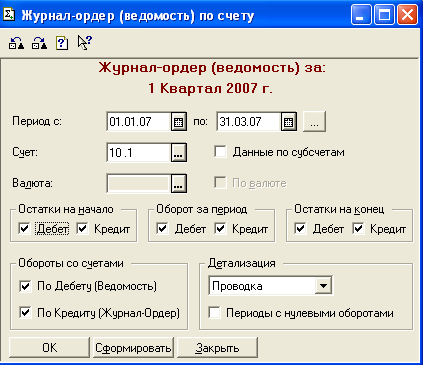Open calendar for start date 01.01.07

click(179, 122)
